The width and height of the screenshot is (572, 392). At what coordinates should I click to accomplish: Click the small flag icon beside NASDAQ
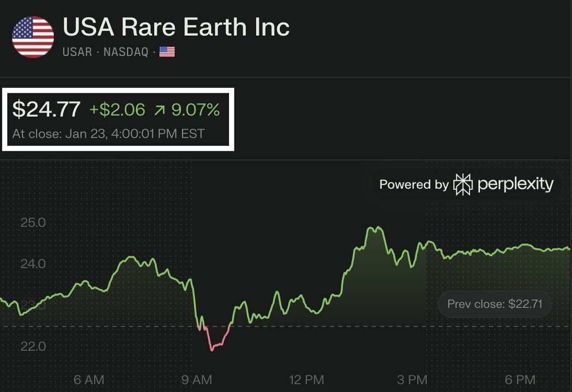point(167,52)
